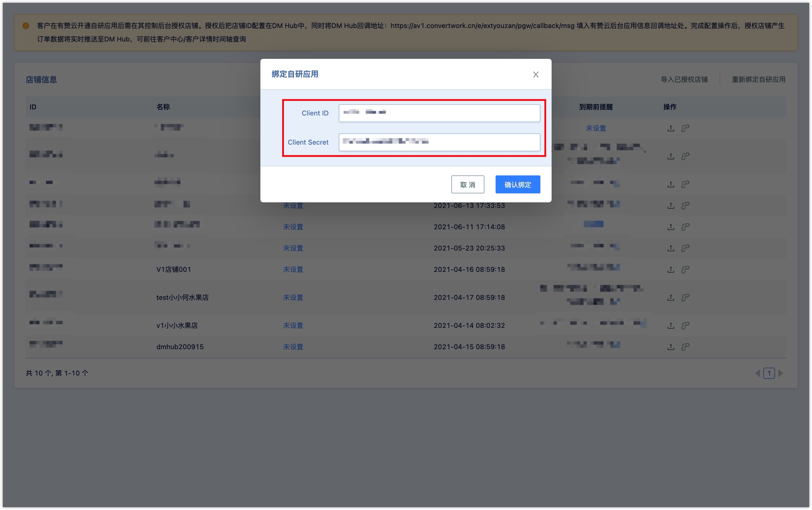Click date 2021-06-11 17:14:08

point(469,227)
